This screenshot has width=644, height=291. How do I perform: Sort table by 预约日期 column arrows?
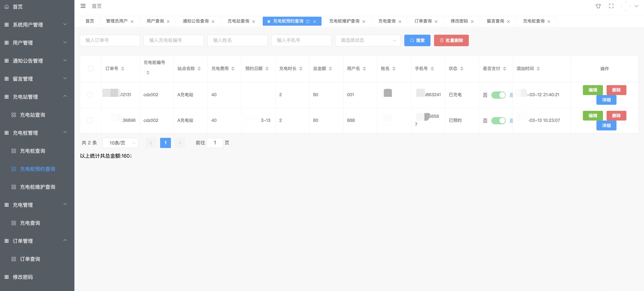click(267, 69)
